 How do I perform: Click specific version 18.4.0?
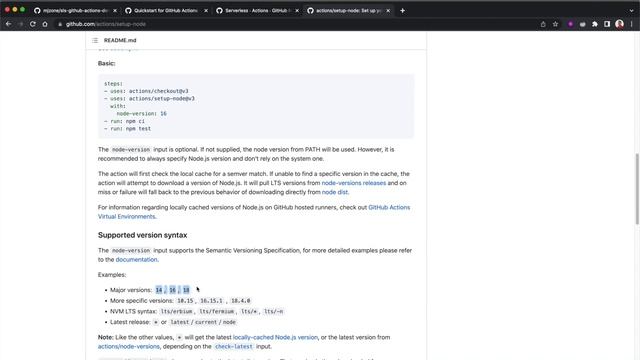click(x=240, y=301)
